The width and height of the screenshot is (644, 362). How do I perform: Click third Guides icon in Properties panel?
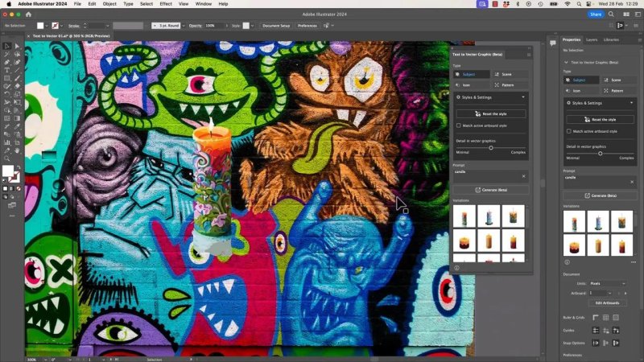(616, 330)
